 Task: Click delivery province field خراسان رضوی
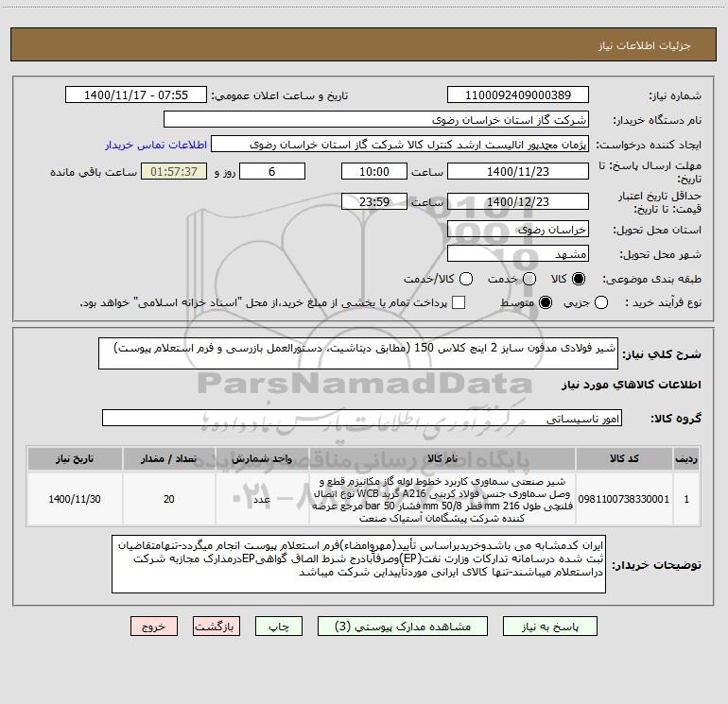[x=518, y=229]
